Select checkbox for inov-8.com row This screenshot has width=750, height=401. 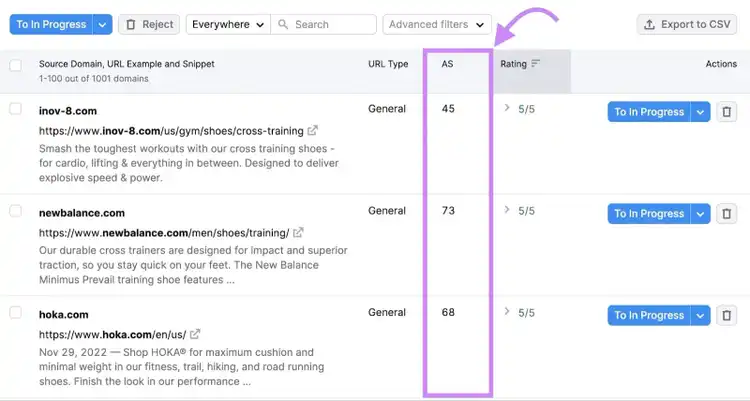[16, 109]
